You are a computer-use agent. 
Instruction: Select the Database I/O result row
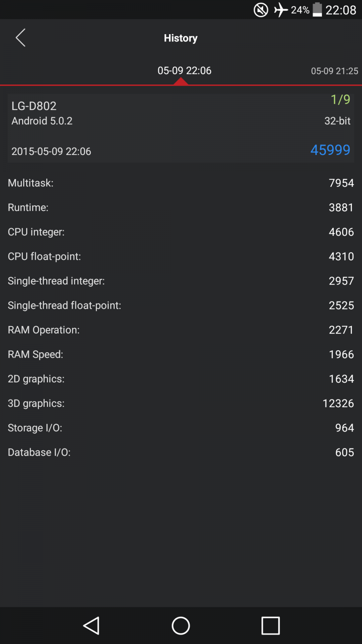coord(181,452)
